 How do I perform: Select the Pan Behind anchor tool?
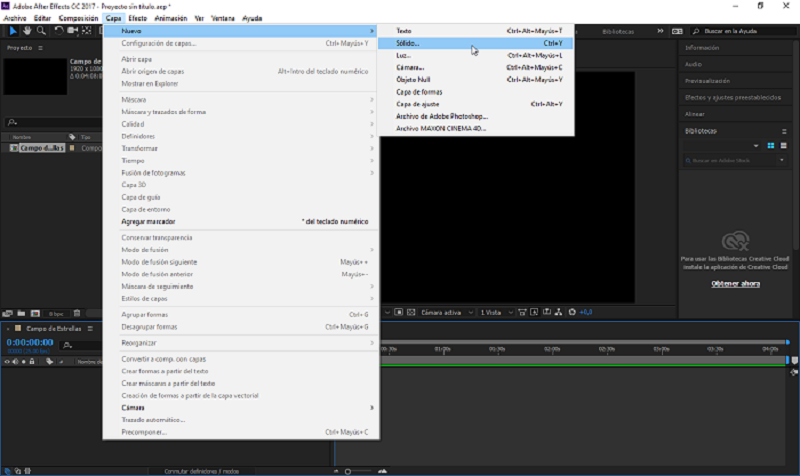pos(87,31)
